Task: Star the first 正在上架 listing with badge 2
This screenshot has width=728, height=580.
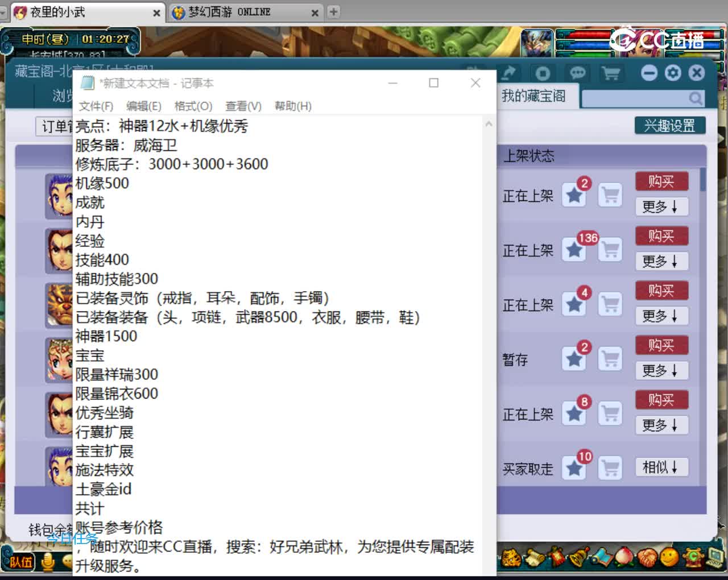Action: (574, 195)
